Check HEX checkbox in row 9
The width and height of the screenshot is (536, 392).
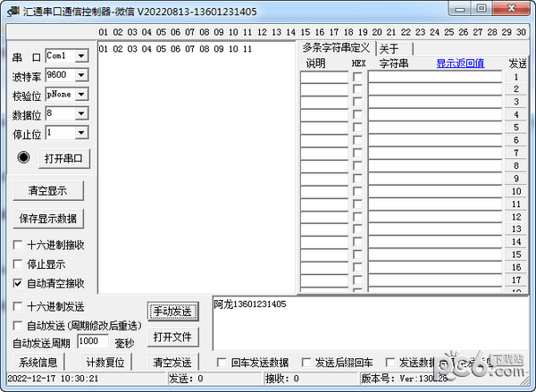pyautogui.click(x=357, y=179)
